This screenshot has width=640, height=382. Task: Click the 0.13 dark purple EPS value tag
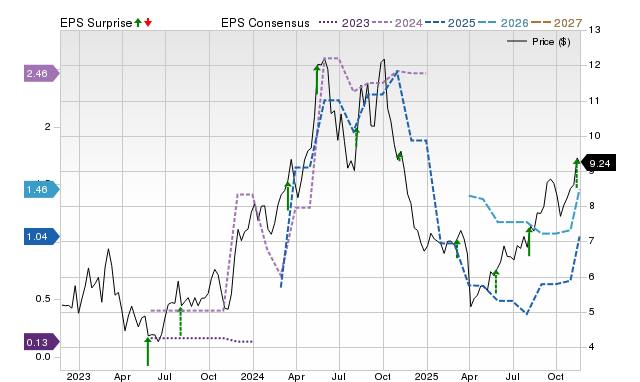coord(41,342)
